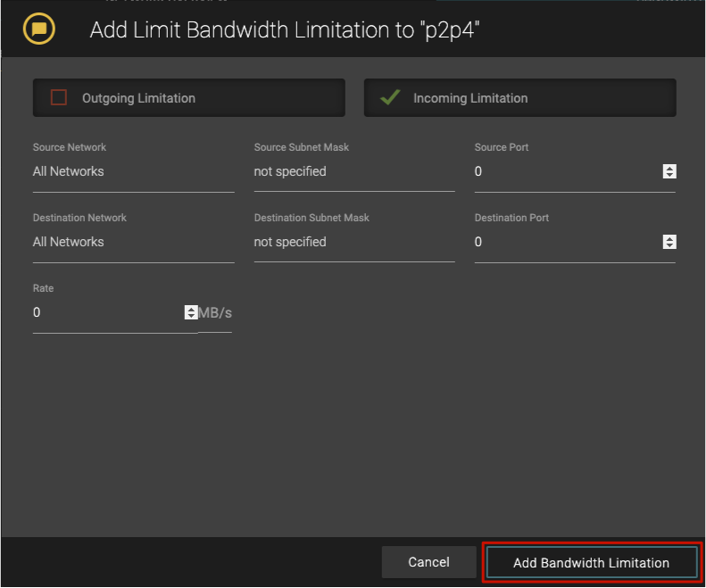This screenshot has height=588, width=706.
Task: Adjust the Rate spinner arrows
Action: 191,312
